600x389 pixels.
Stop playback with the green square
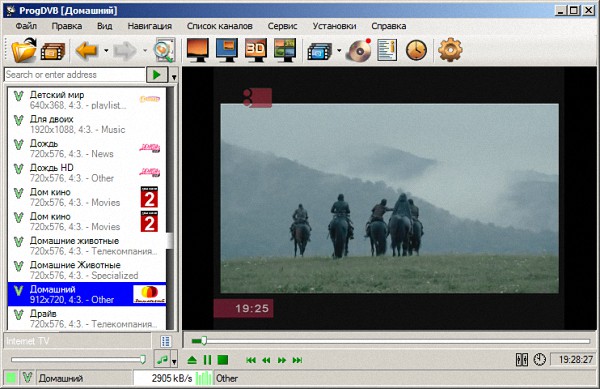tap(223, 360)
